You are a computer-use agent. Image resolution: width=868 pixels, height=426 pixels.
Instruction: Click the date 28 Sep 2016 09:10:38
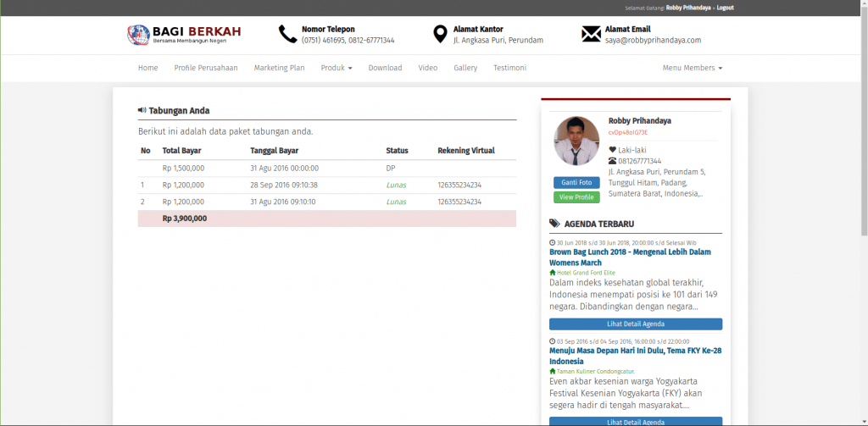[x=284, y=185]
